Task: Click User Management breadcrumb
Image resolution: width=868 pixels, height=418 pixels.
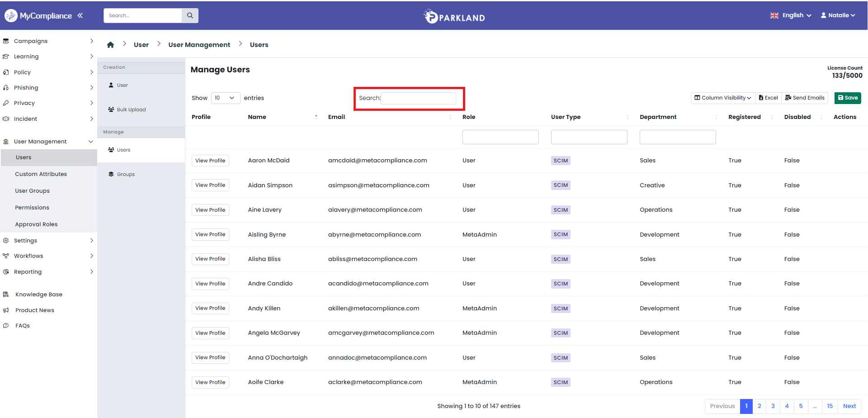Action: click(199, 45)
